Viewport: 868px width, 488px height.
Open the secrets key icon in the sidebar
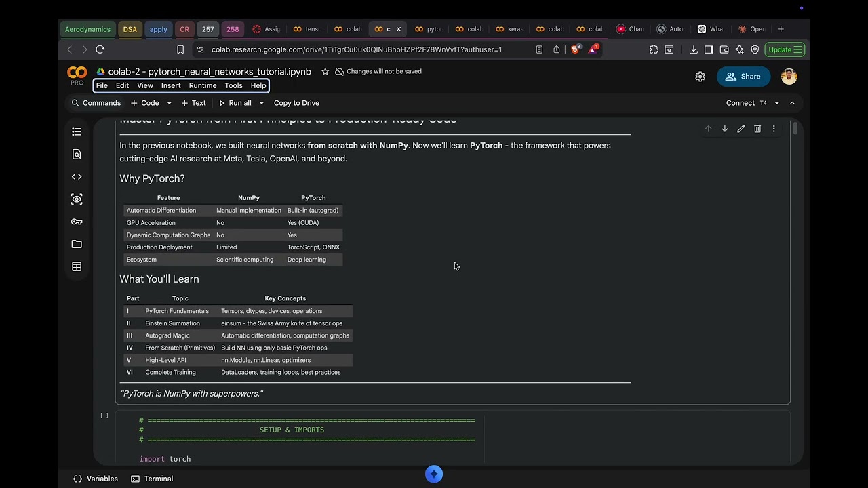pyautogui.click(x=77, y=222)
